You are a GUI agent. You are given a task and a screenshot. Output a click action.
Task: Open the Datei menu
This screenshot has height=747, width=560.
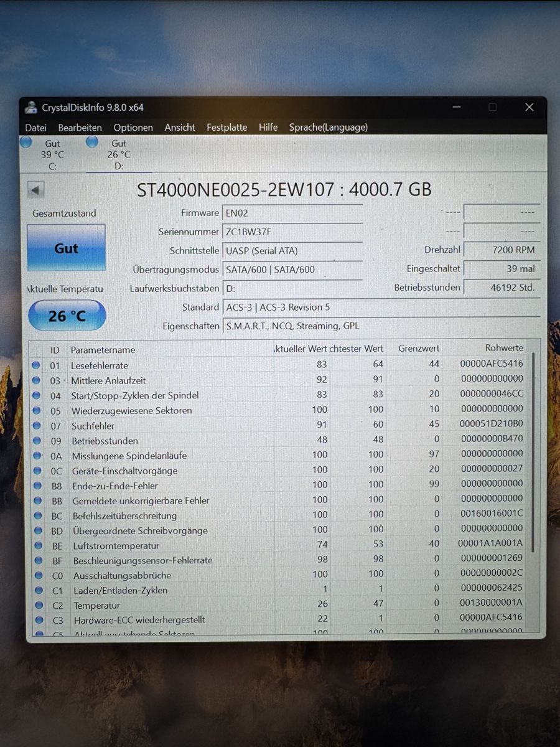[36, 127]
